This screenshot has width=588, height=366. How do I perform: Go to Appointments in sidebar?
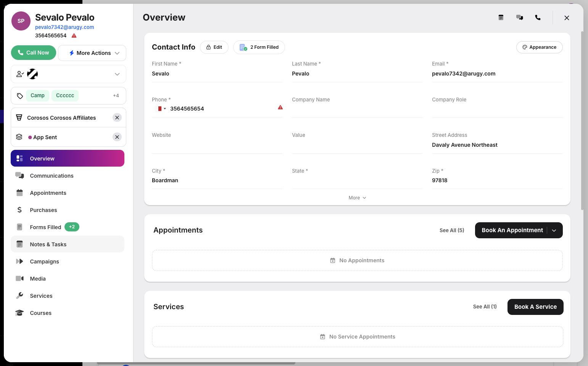pyautogui.click(x=68, y=193)
